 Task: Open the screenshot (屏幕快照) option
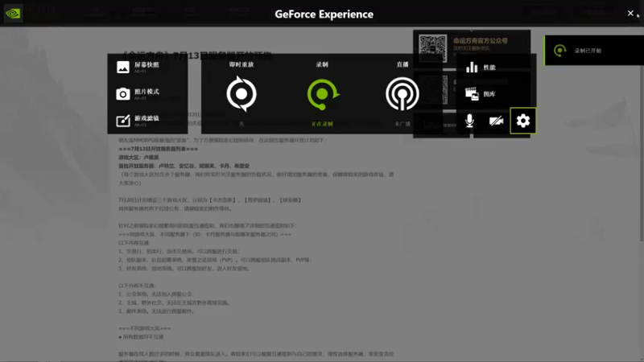pos(138,67)
